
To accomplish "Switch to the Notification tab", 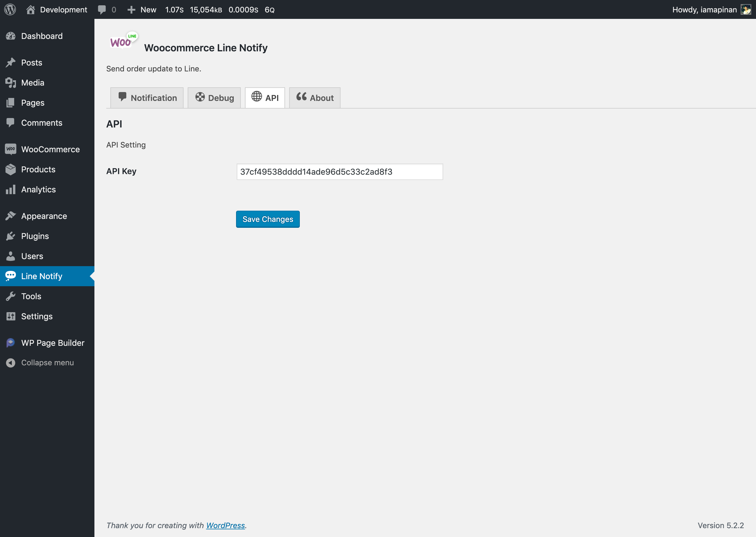I will coord(147,98).
